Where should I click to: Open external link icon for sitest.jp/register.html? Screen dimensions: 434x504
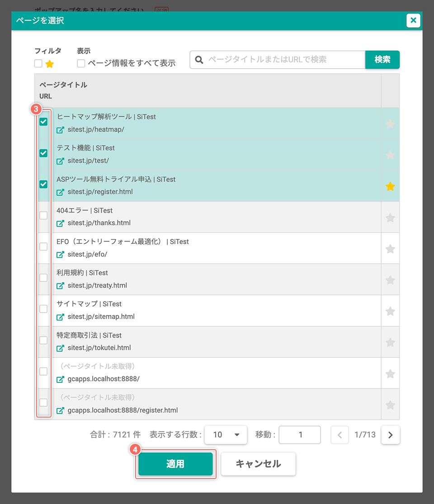pyautogui.click(x=60, y=192)
